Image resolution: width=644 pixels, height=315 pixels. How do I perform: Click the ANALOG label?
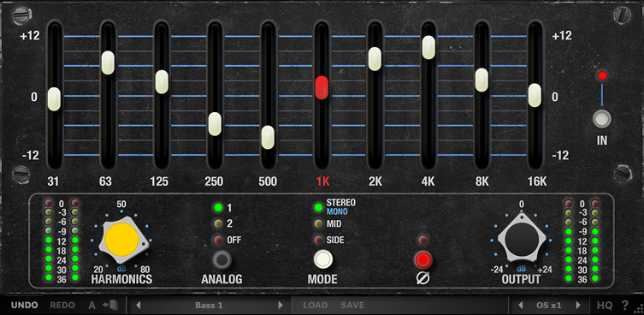(222, 279)
